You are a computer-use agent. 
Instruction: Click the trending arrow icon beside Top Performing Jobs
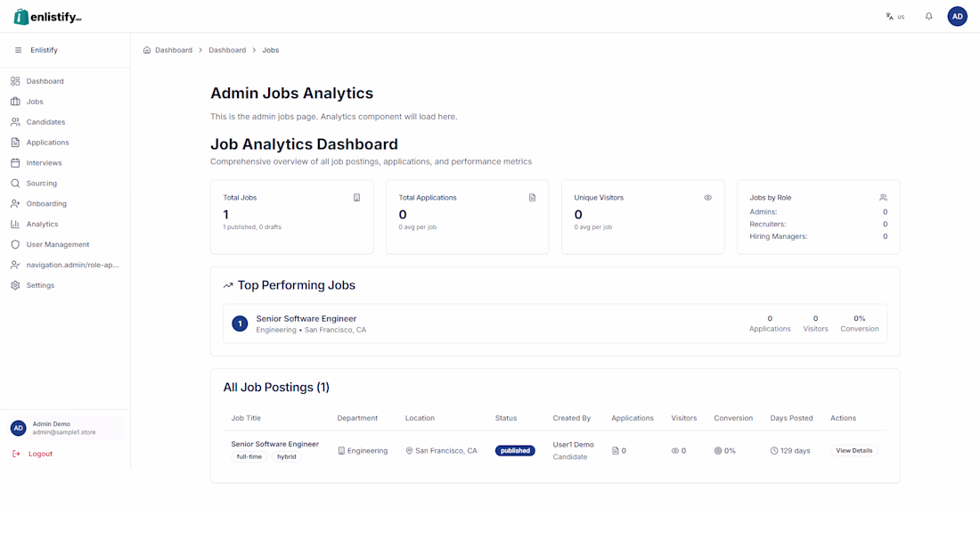tap(228, 285)
